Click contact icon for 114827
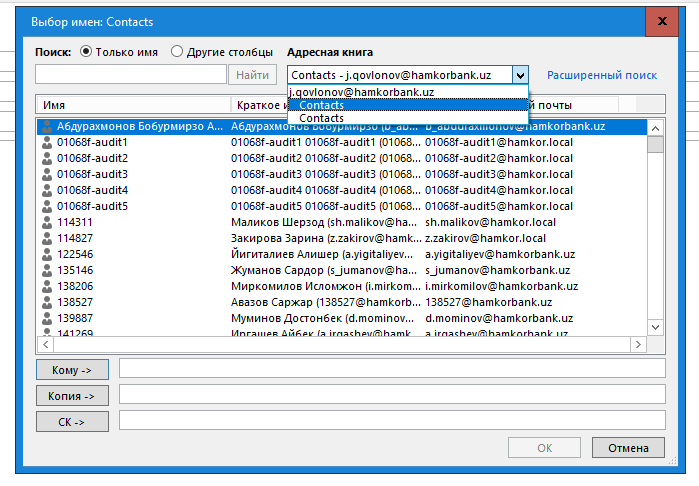The width and height of the screenshot is (699, 486). coord(47,239)
